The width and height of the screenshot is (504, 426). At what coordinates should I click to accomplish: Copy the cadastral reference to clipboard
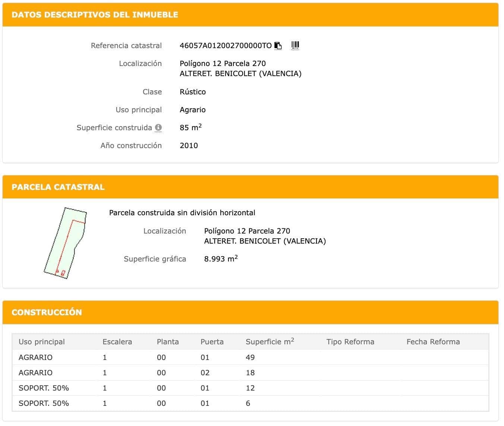point(278,46)
